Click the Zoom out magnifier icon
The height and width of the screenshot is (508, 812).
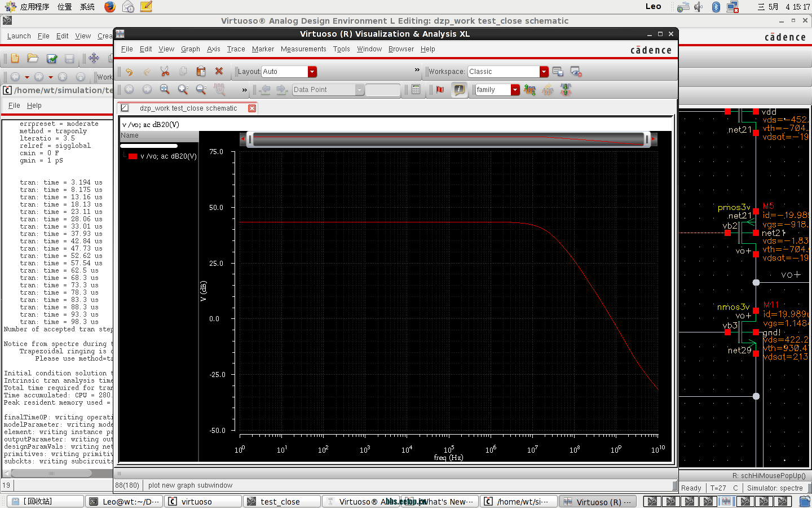[201, 89]
